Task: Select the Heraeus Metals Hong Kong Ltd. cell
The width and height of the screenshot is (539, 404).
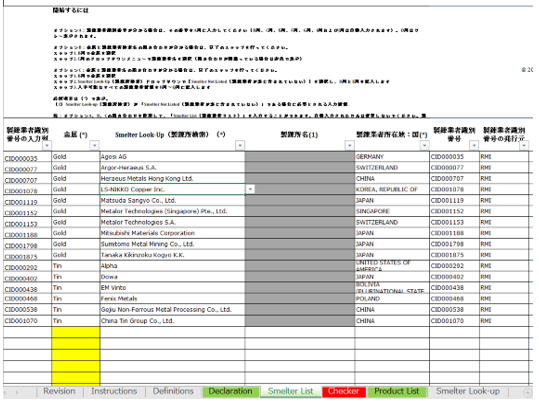Action: pos(172,179)
